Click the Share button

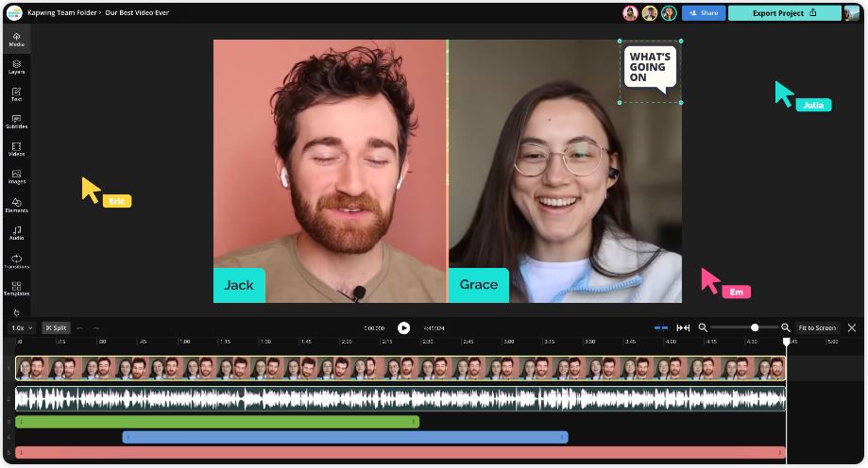click(703, 13)
